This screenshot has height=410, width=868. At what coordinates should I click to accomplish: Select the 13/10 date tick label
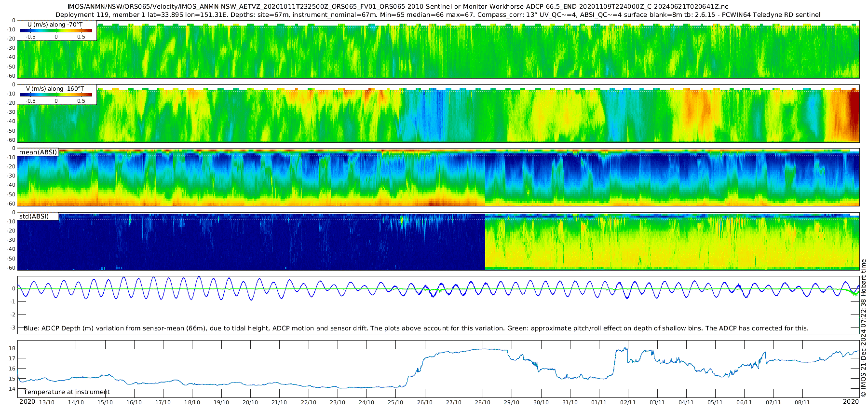click(x=47, y=402)
